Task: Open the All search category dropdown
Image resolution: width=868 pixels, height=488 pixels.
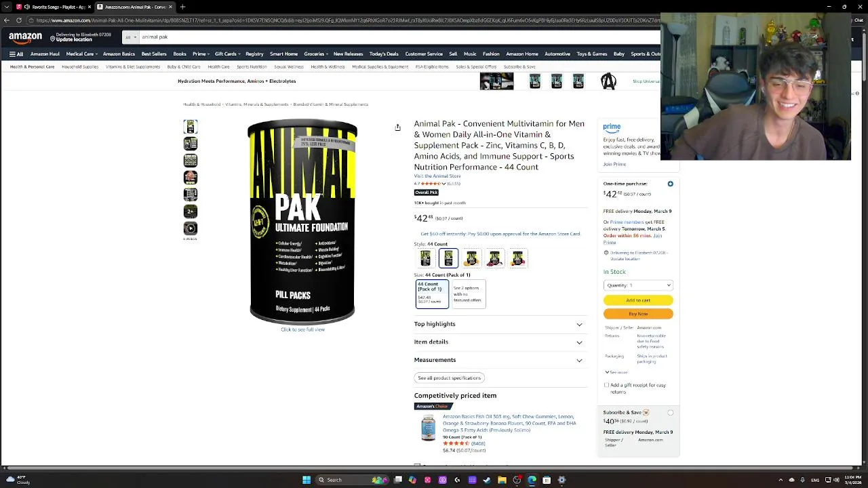Action: click(x=131, y=37)
